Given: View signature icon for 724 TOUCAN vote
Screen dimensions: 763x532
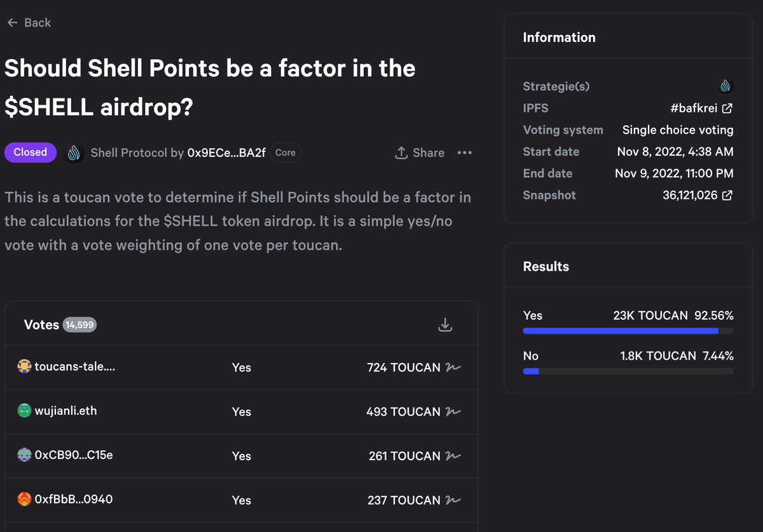Looking at the screenshot, I should pyautogui.click(x=453, y=367).
